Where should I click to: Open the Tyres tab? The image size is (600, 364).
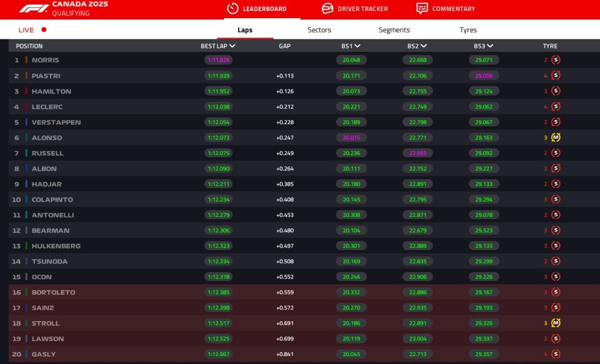pyautogui.click(x=468, y=30)
